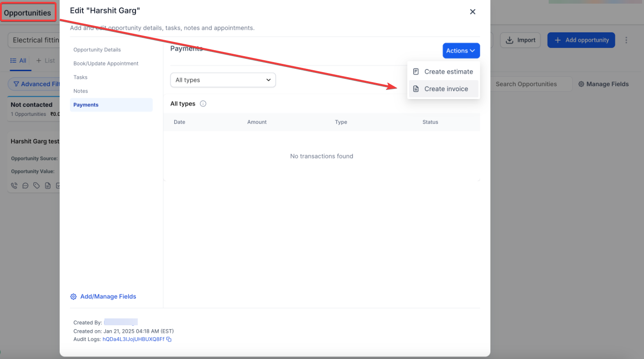The width and height of the screenshot is (644, 359).
Task: Copy the audit log ID
Action: [x=169, y=339]
